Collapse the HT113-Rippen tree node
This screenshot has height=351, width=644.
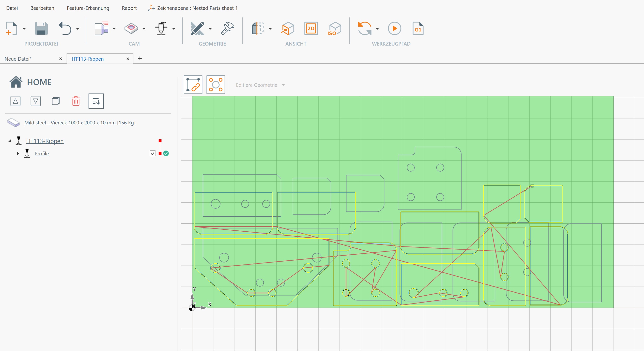coord(10,141)
